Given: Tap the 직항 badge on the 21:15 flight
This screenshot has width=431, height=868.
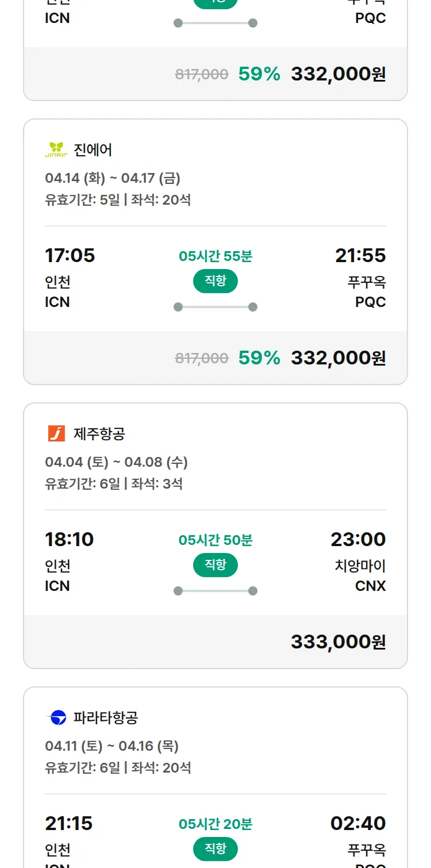Looking at the screenshot, I should pos(215,849).
